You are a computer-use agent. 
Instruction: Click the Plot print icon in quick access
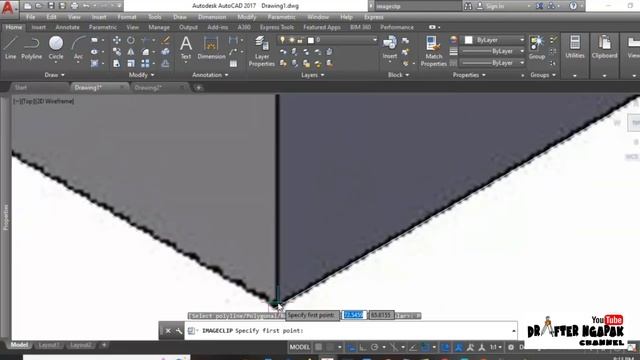[x=74, y=6]
